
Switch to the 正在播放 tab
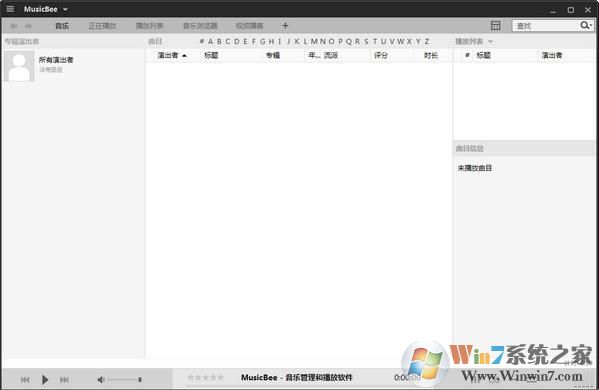[102, 26]
